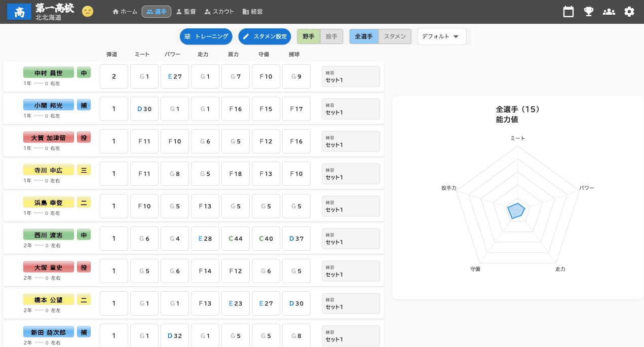Open the 監督 manager page
This screenshot has height=347, width=644.
tap(185, 12)
